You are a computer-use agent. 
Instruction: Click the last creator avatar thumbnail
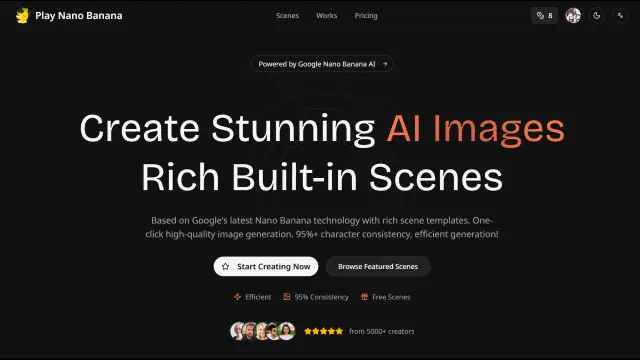click(x=287, y=331)
